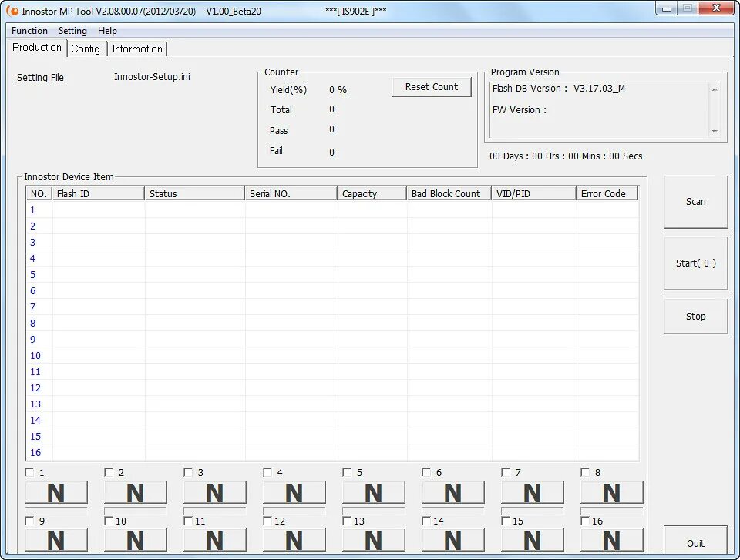
Task: Switch to the Production tab
Action: point(37,48)
